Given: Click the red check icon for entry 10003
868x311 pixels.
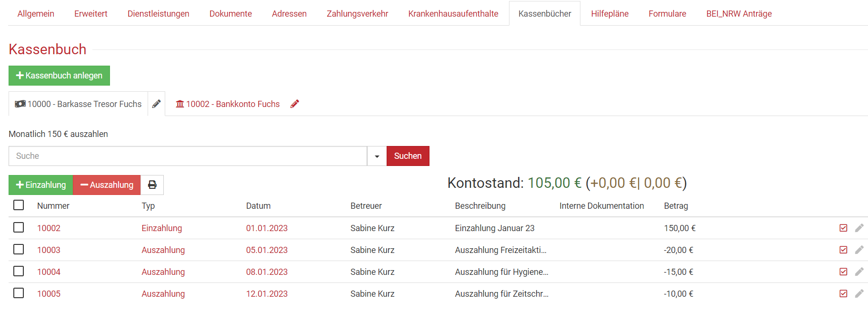Looking at the screenshot, I should click(843, 250).
